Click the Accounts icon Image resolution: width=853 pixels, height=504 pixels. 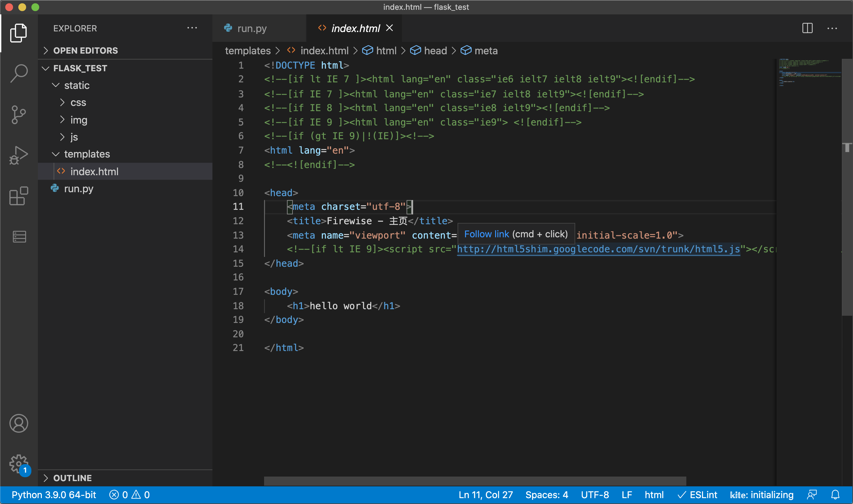pyautogui.click(x=19, y=423)
